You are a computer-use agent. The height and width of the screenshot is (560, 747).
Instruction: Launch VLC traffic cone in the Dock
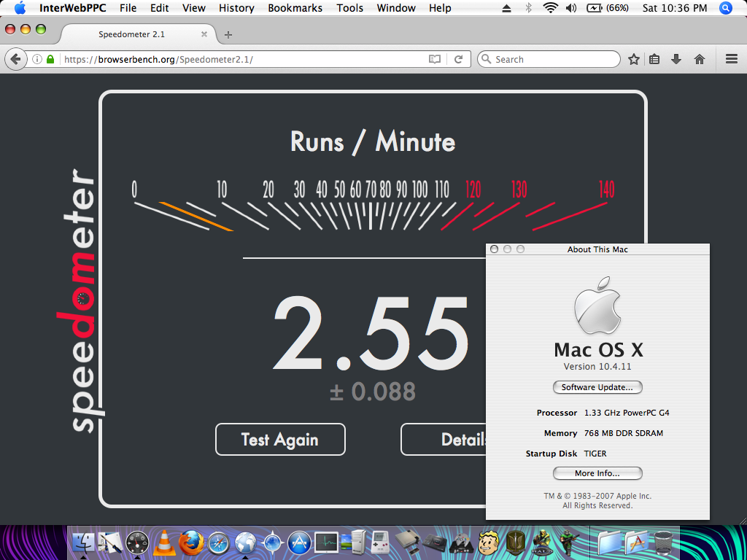[x=164, y=542]
